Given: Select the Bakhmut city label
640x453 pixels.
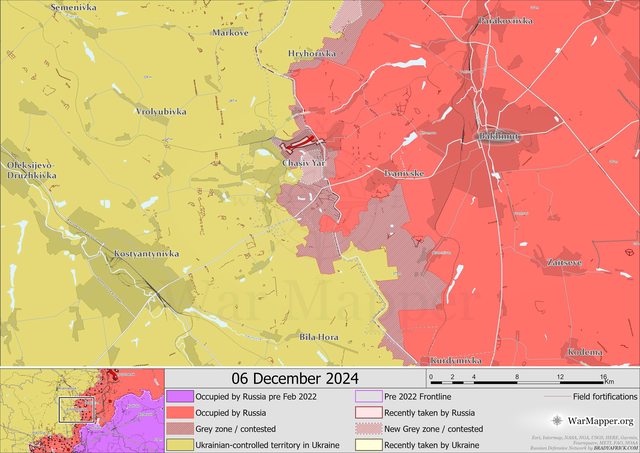Looking at the screenshot, I should click(498, 135).
